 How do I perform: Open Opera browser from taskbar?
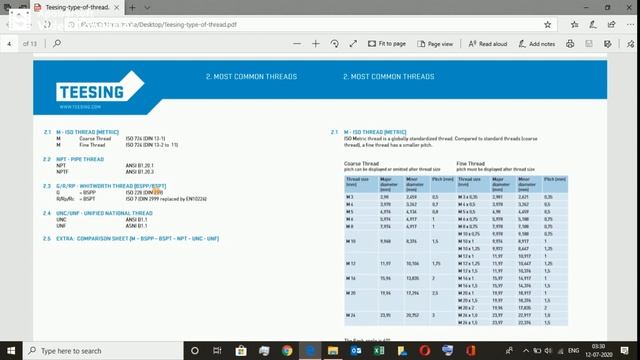pyautogui.click(x=424, y=351)
